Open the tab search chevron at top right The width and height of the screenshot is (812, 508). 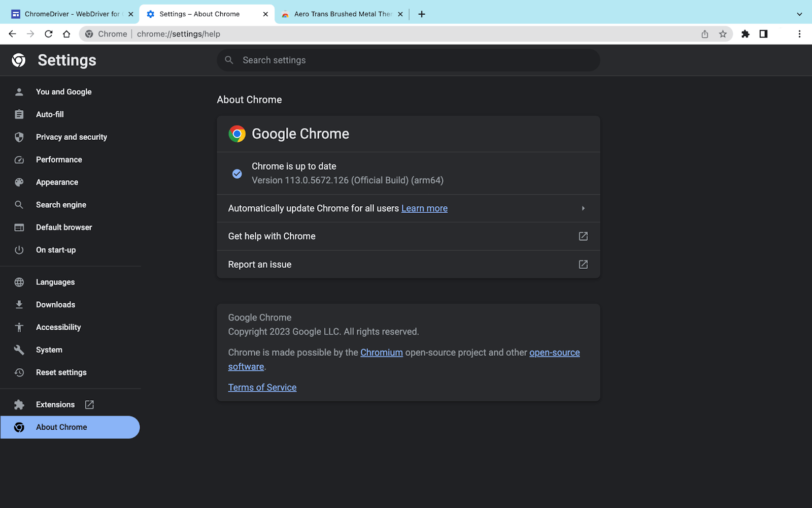pyautogui.click(x=798, y=14)
